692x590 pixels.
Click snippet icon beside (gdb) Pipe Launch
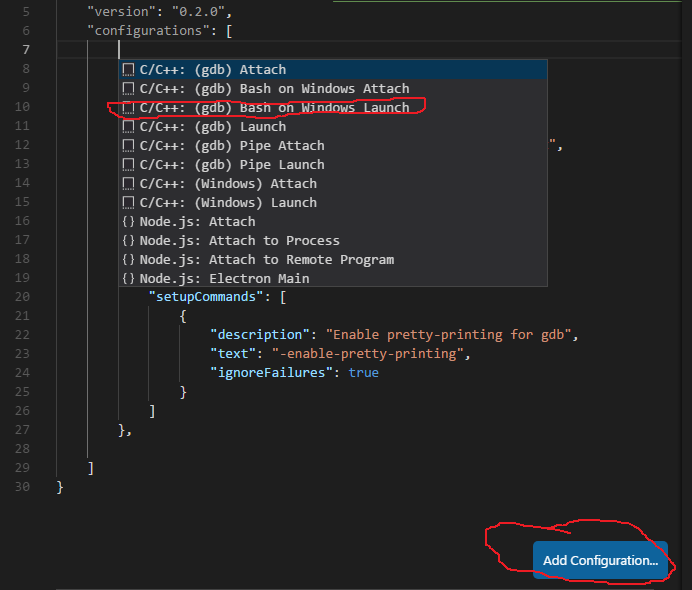pos(128,165)
